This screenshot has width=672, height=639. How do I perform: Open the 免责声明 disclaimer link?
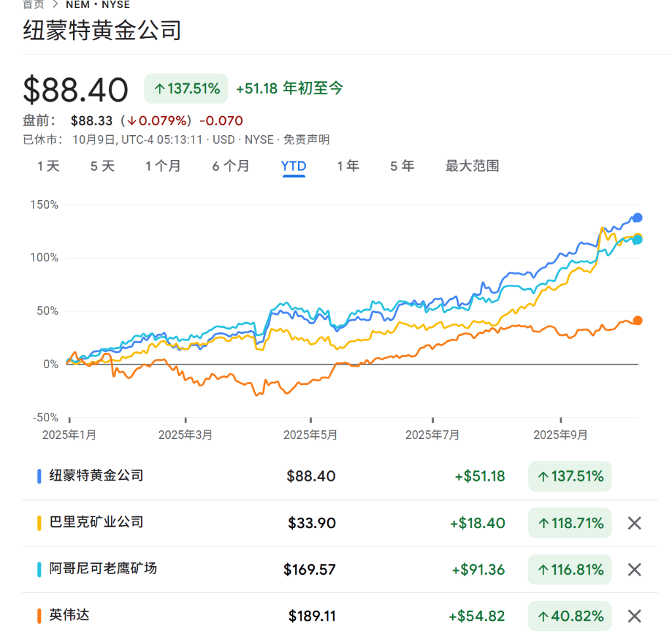coord(306,139)
